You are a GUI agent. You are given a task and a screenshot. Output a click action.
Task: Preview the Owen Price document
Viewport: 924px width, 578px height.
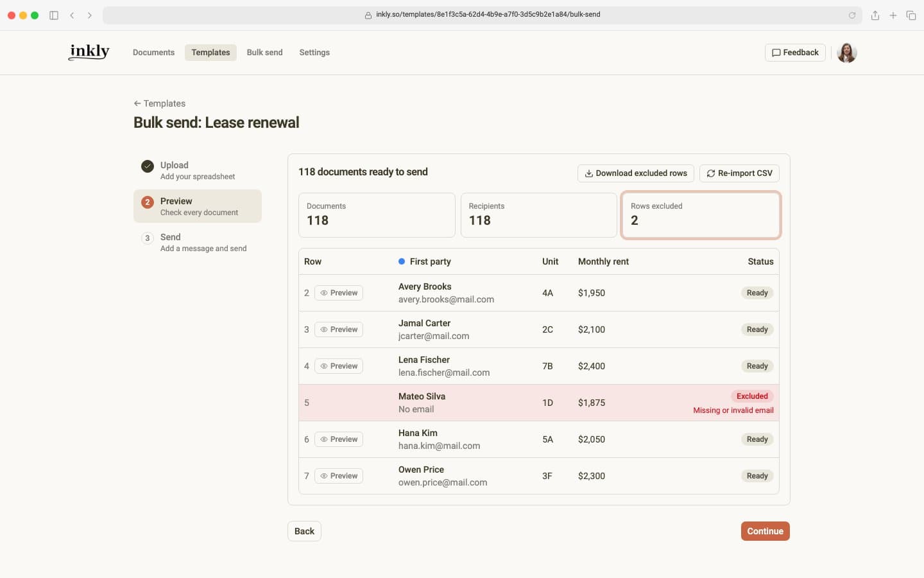[x=339, y=476]
